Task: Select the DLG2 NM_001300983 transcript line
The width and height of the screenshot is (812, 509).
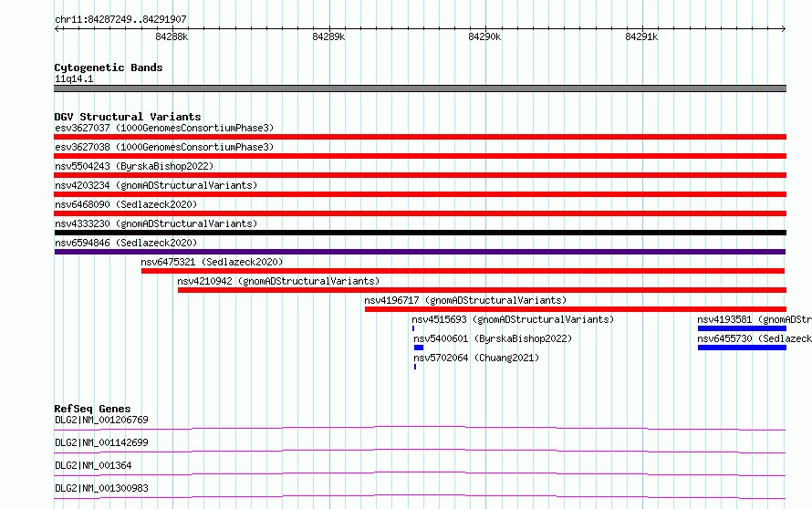Action: tap(420, 496)
